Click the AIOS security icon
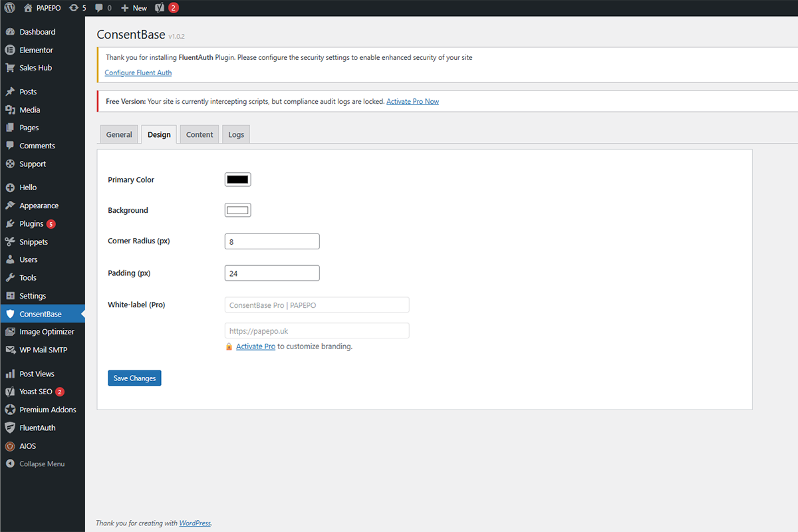Image resolution: width=798 pixels, height=532 pixels. point(11,446)
